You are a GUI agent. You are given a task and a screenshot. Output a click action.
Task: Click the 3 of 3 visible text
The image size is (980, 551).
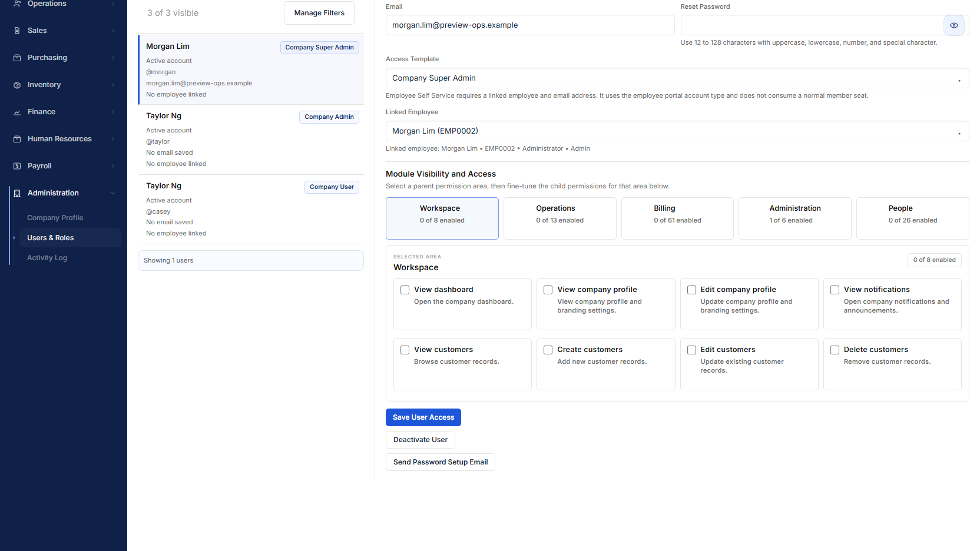pos(173,13)
